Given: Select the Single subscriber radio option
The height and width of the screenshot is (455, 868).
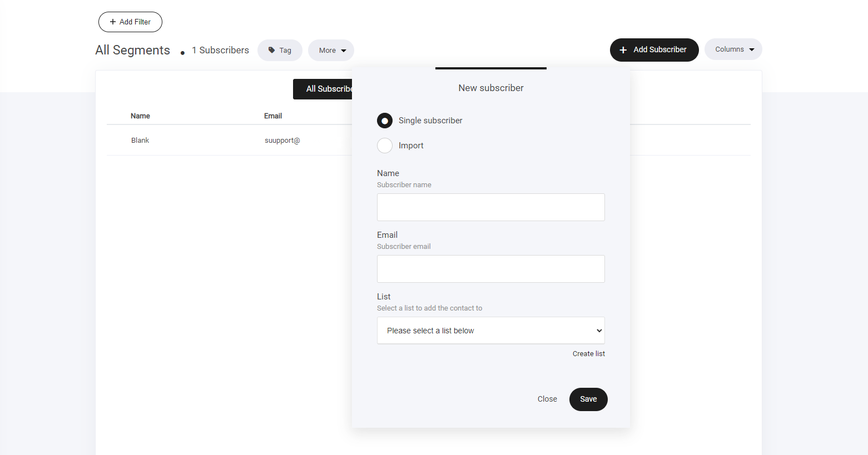Looking at the screenshot, I should coord(385,121).
